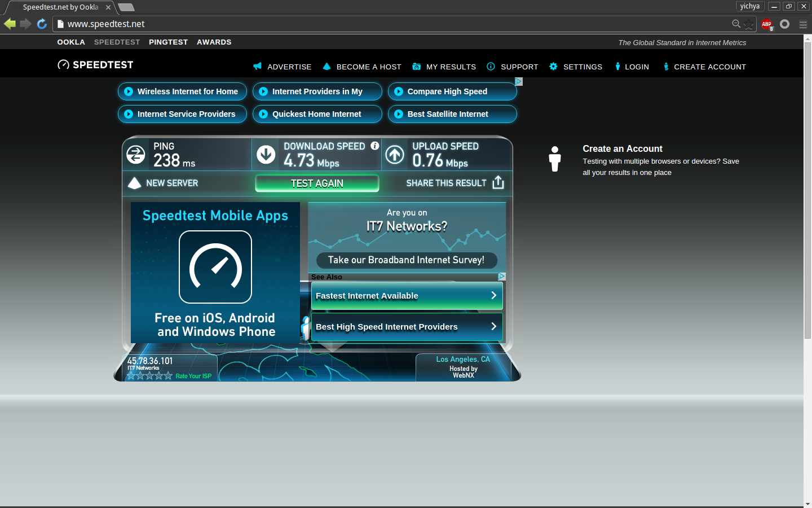Screen dimensions: 812x508
Task: Click the AdChoices icon on top ad
Action: coord(519,81)
